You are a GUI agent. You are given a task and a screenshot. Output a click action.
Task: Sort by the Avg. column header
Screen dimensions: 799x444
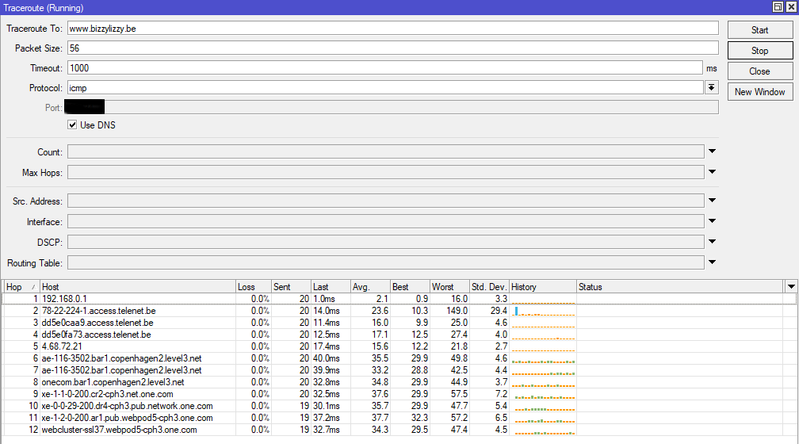pyautogui.click(x=370, y=286)
